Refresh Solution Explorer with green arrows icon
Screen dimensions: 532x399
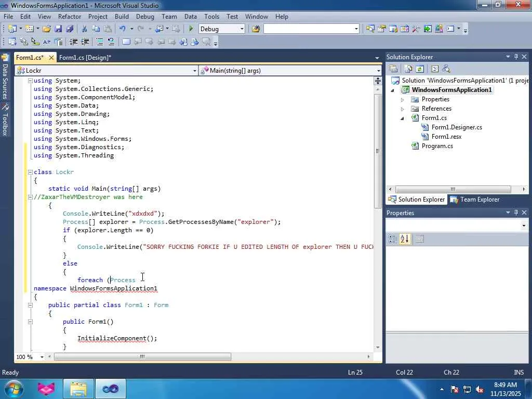click(420, 69)
